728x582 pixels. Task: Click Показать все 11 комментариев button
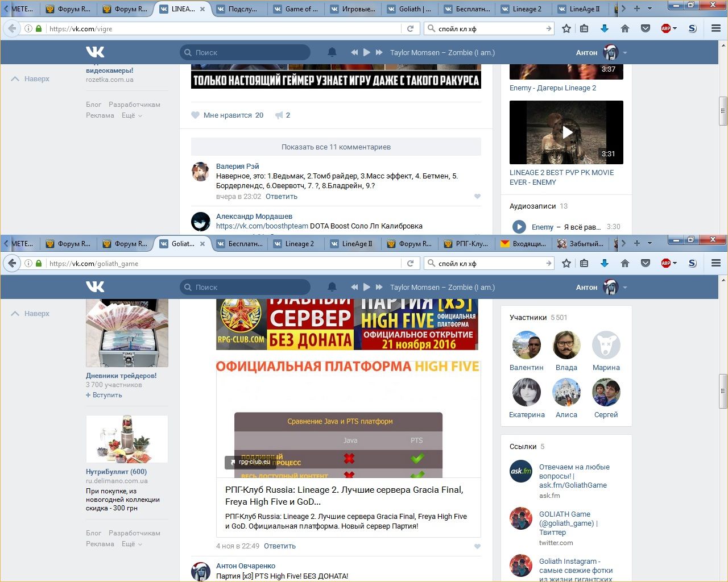336,147
